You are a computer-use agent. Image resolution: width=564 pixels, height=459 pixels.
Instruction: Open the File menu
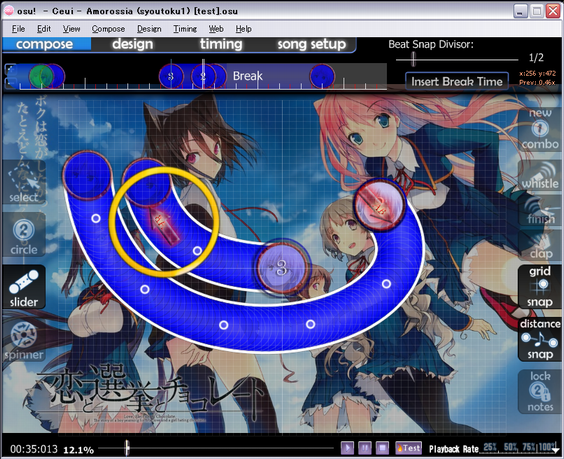tap(18, 29)
